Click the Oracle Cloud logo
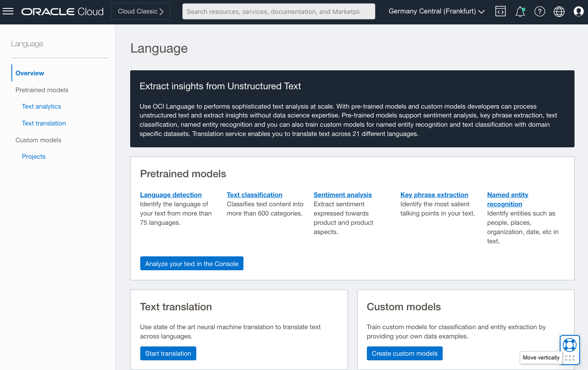The image size is (588, 370). [62, 12]
